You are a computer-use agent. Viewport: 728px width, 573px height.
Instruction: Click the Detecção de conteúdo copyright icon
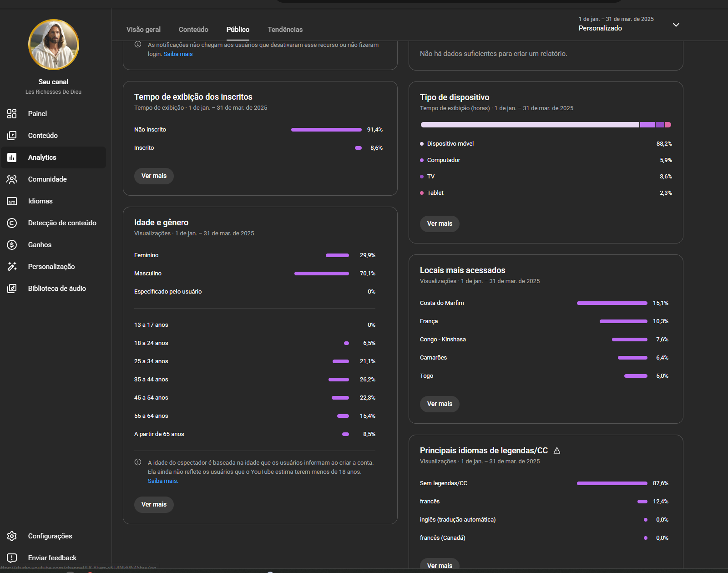point(12,223)
